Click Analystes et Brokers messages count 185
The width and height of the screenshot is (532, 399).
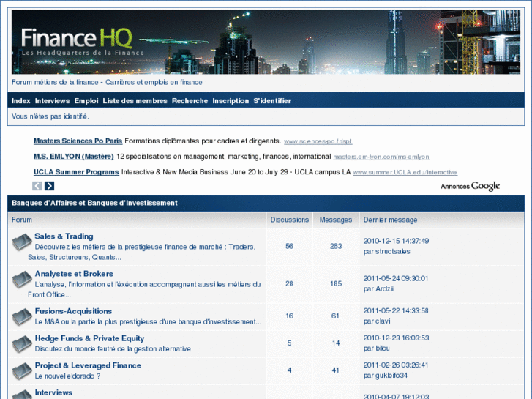[336, 283]
